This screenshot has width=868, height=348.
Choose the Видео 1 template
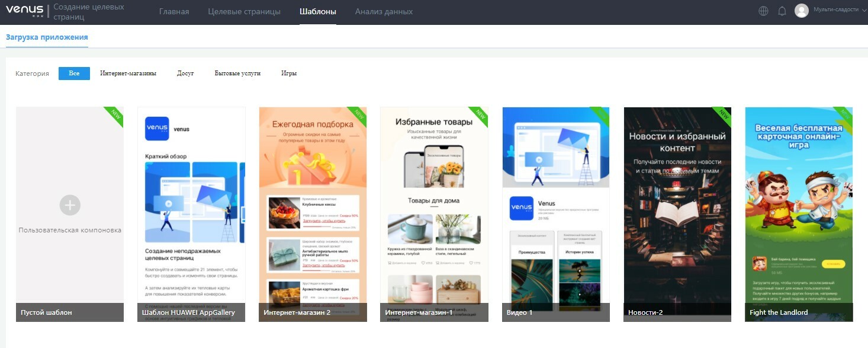point(556,214)
